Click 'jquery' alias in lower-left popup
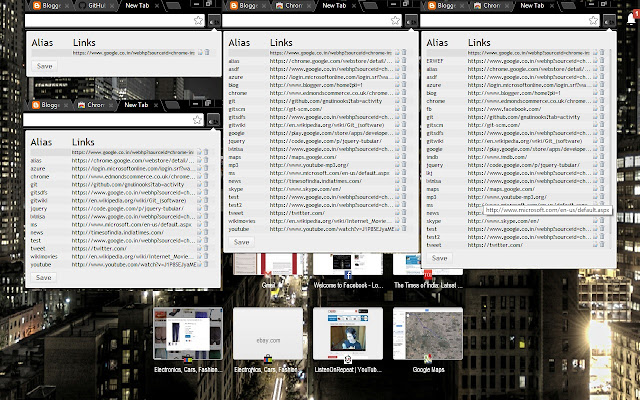640x400 pixels. coord(39,209)
